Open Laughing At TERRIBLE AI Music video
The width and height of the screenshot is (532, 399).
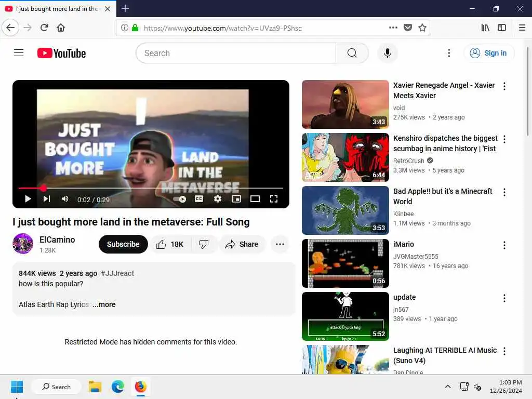[x=445, y=355]
